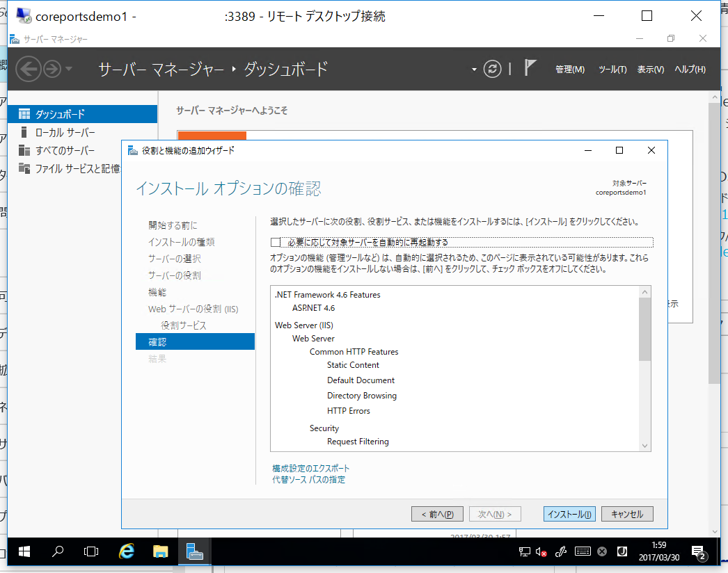The height and width of the screenshot is (573, 728).
Task: Click the back arrow in Server Manager header
Action: [29, 69]
